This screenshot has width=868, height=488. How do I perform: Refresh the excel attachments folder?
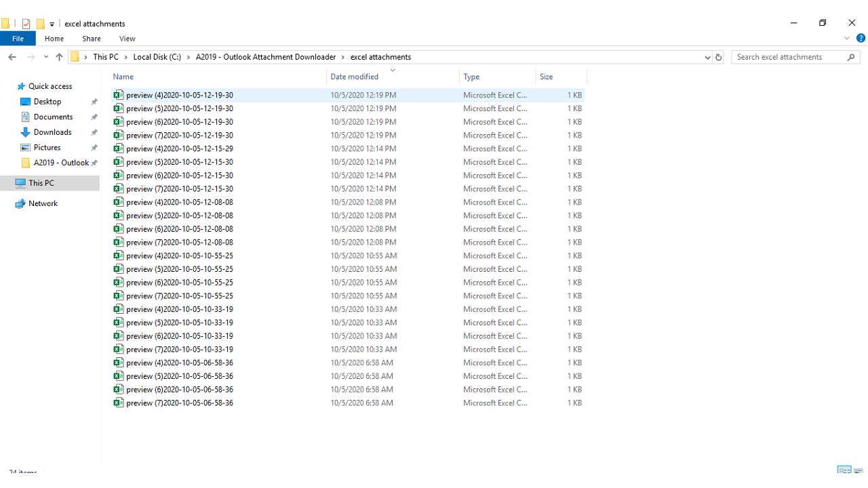[719, 57]
